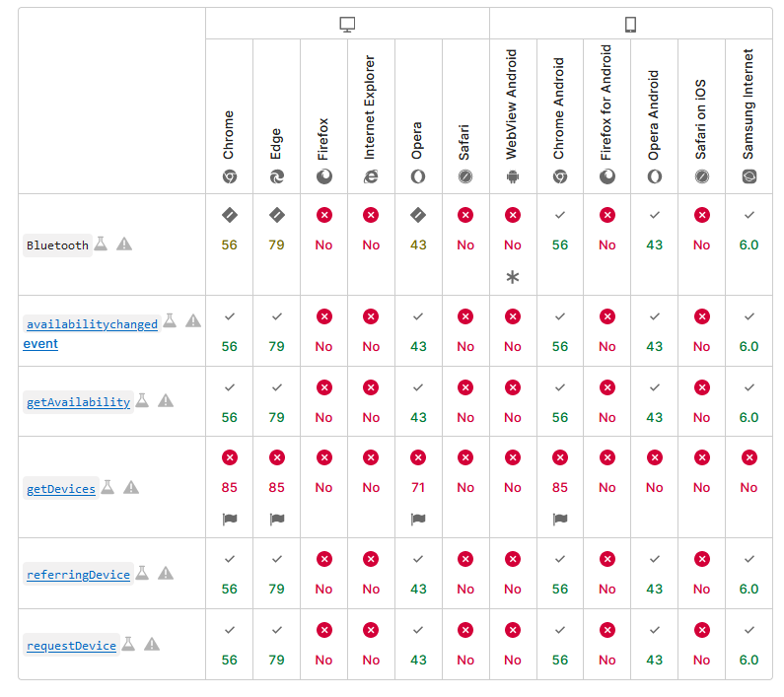Click experimental flask icon beside Bluetooth
Image resolution: width=784 pixels, height=697 pixels.
[101, 244]
